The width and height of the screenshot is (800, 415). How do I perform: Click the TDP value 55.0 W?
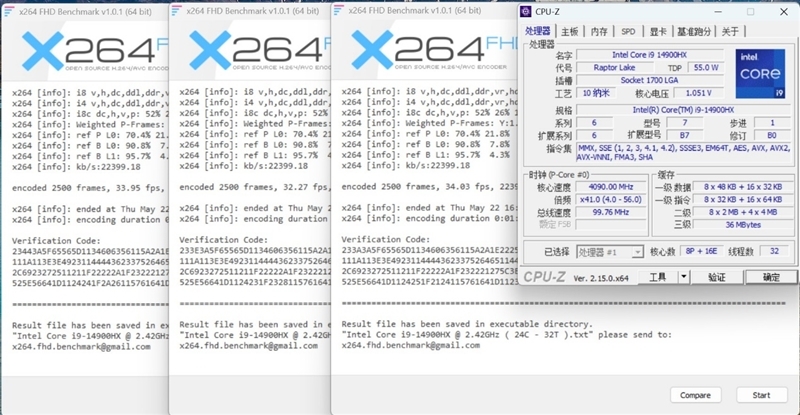pyautogui.click(x=706, y=67)
